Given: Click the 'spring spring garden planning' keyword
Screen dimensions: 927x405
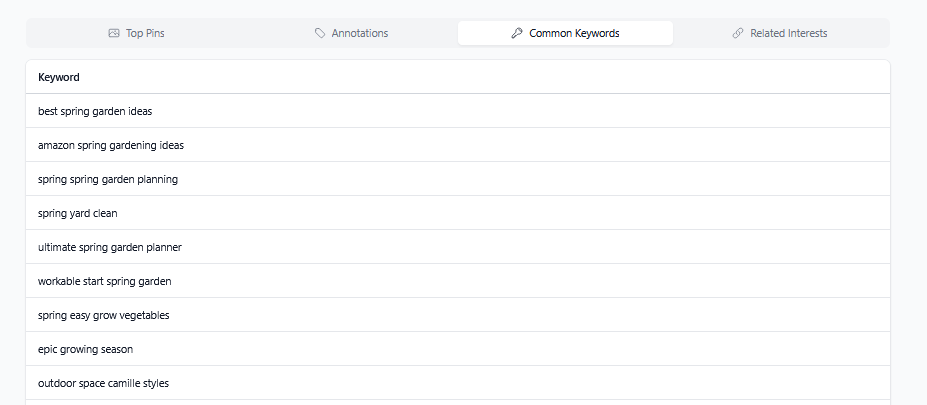Looking at the screenshot, I should [x=108, y=179].
